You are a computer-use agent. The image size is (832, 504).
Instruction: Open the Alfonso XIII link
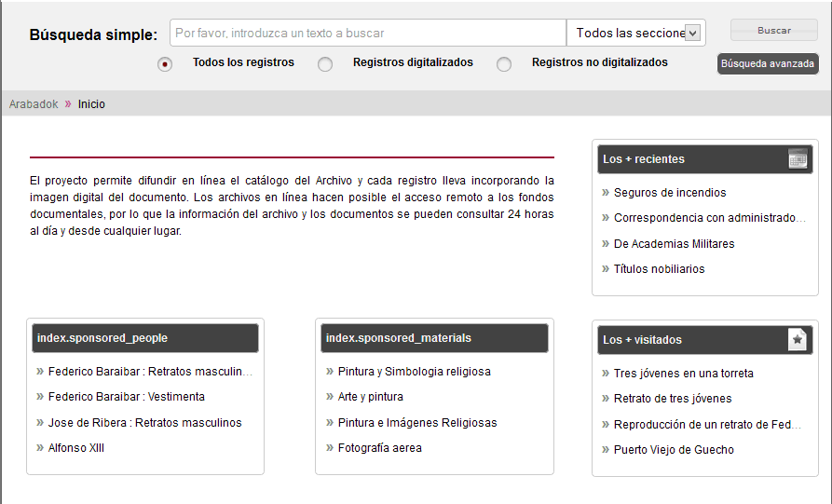click(76, 448)
